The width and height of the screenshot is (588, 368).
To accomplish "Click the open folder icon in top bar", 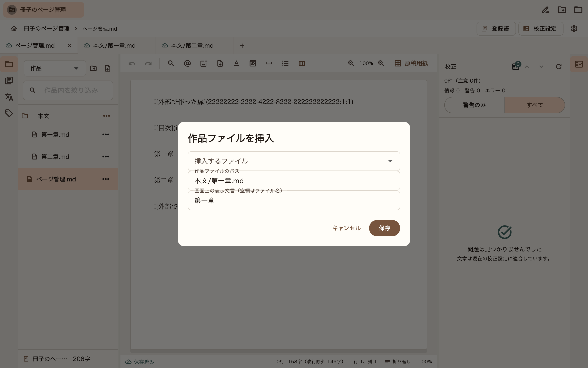I will [578, 10].
